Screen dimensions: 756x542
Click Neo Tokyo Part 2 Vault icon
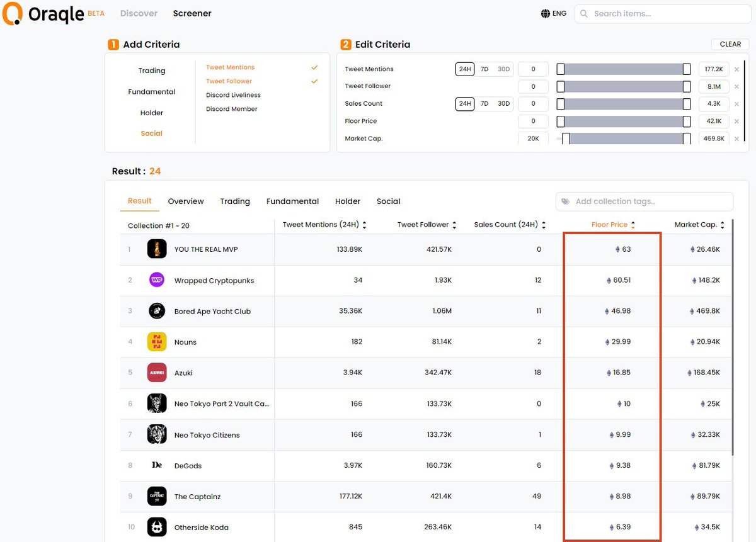[157, 404]
